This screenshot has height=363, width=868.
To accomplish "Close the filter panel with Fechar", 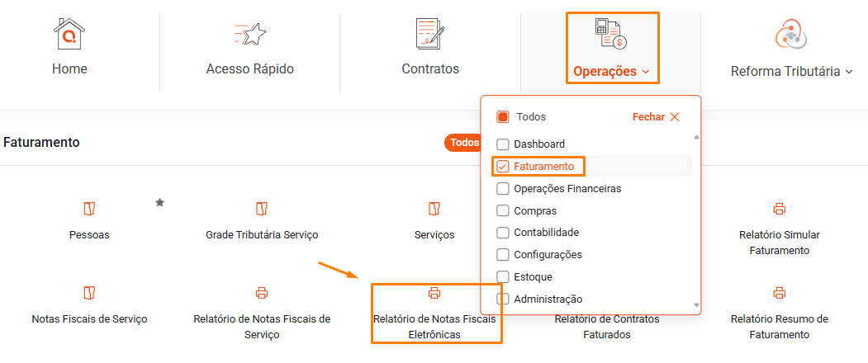I will coord(656,117).
